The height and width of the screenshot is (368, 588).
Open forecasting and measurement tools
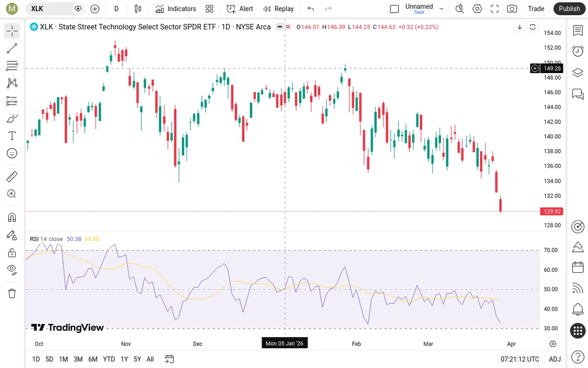pos(12,101)
